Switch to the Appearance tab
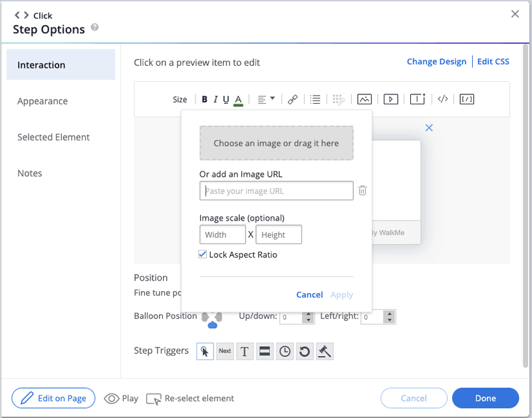The height and width of the screenshot is (418, 532). [x=43, y=101]
